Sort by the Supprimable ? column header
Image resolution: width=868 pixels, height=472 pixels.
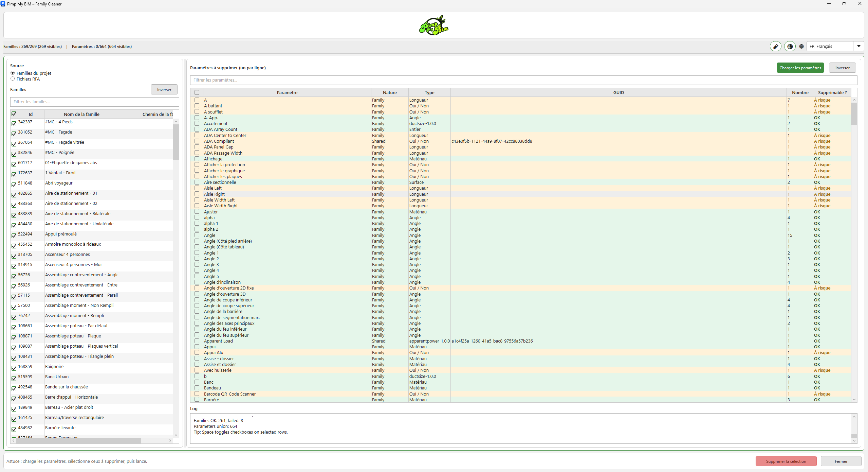(832, 92)
